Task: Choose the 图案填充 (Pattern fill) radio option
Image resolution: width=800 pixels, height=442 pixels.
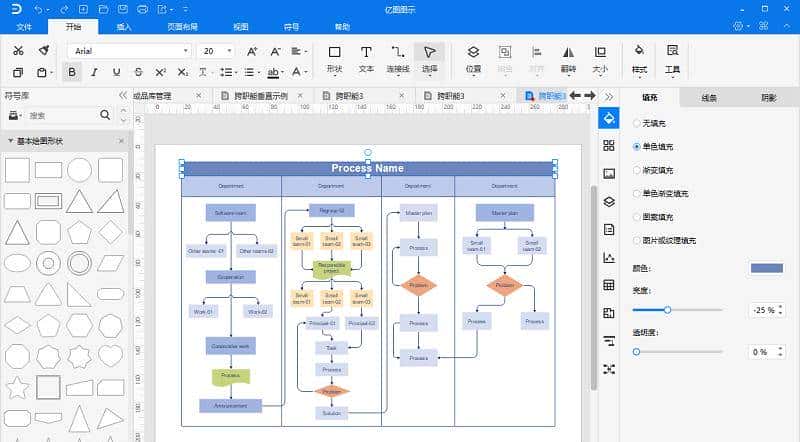Action: (636, 216)
